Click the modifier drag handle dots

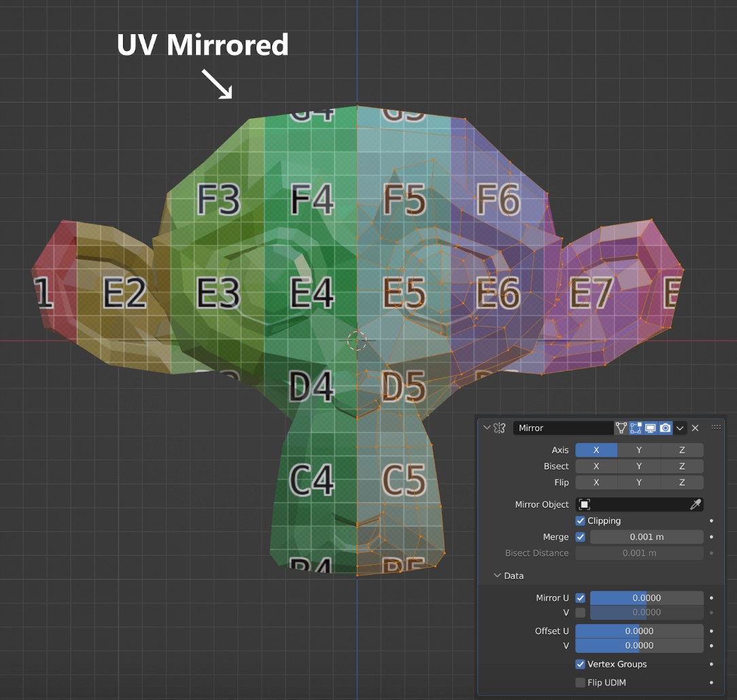716,427
